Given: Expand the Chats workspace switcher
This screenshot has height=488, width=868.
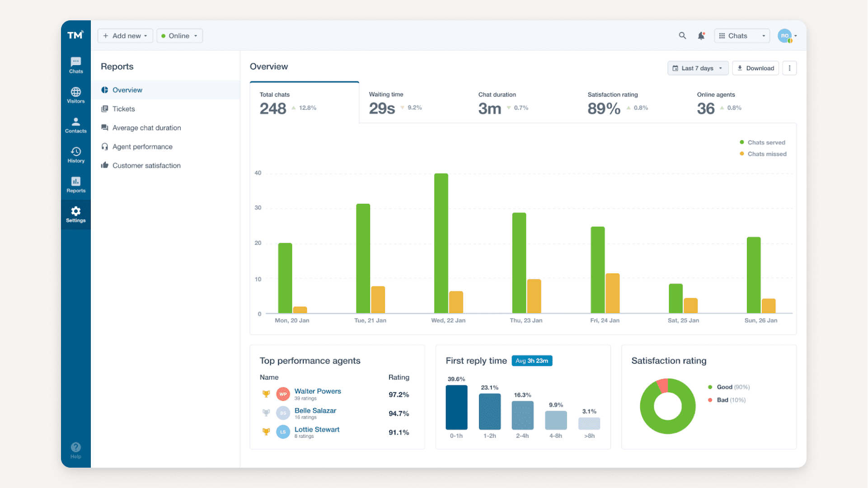Looking at the screenshot, I should (741, 35).
